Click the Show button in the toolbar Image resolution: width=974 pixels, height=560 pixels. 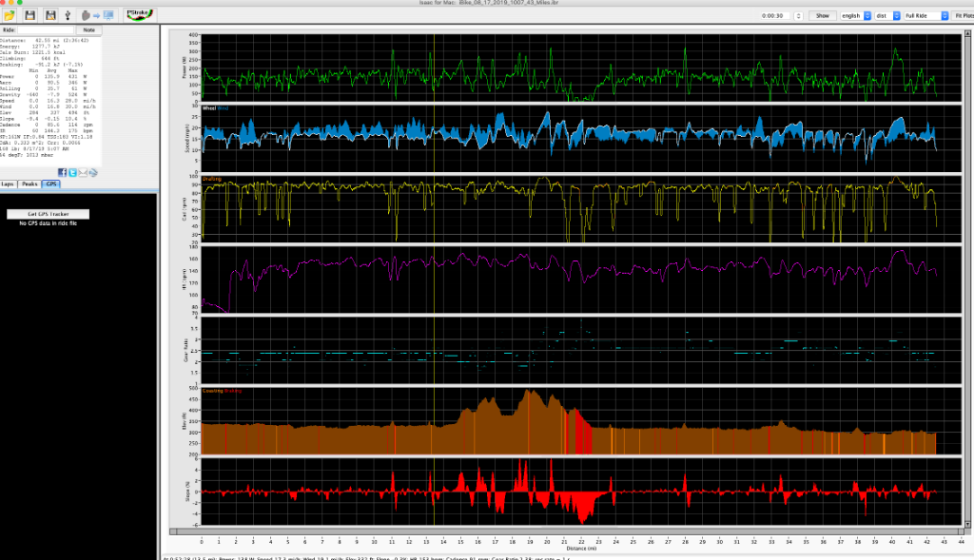pyautogui.click(x=823, y=16)
